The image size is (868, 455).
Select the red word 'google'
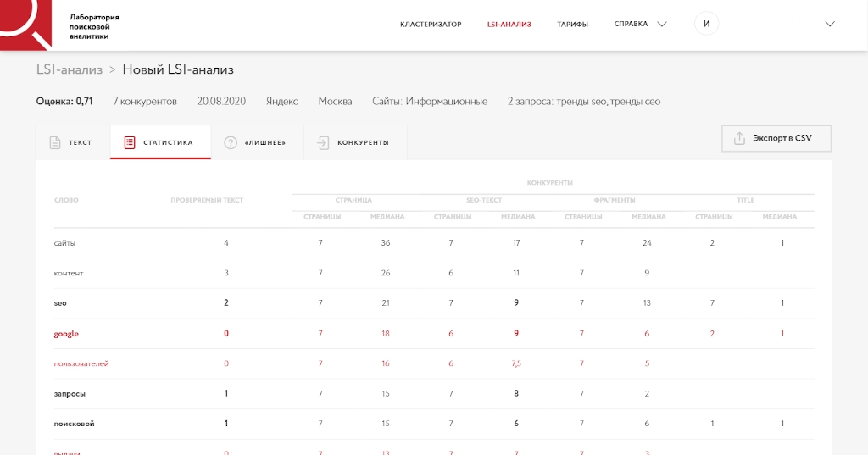coord(66,334)
